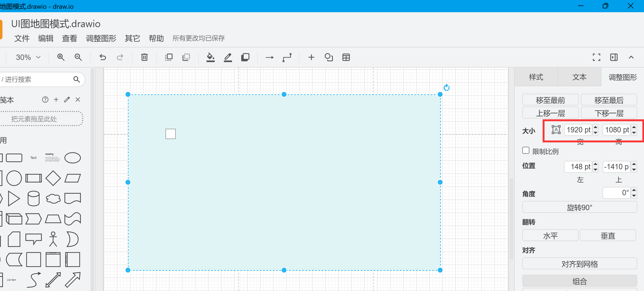Switch to the 样式 tab
Screen dimensions: 644x291
coord(536,77)
